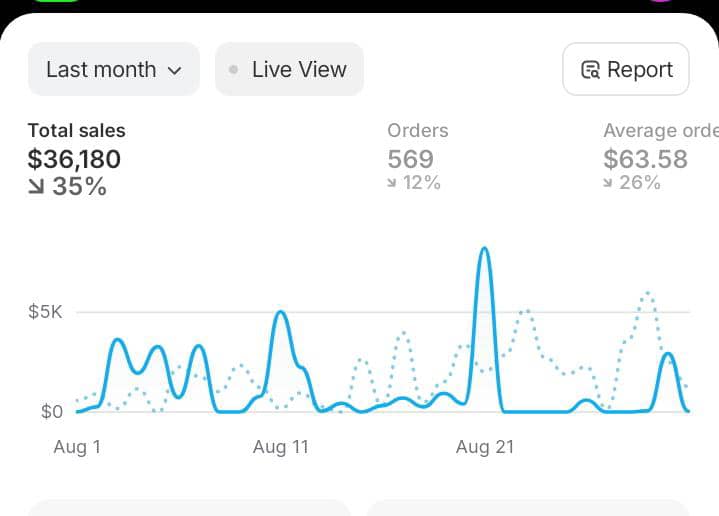The width and height of the screenshot is (719, 516).
Task: Click the $5K gridline label
Action: [x=45, y=312]
